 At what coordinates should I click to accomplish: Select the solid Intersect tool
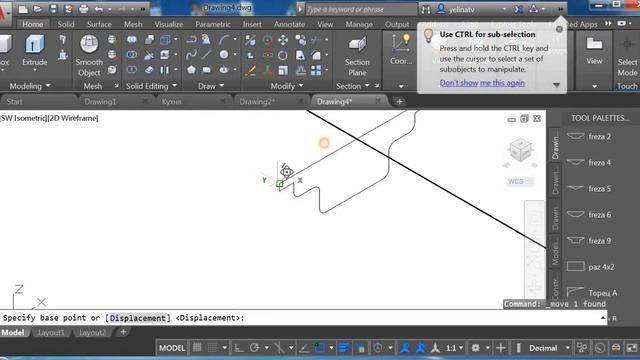point(131,70)
